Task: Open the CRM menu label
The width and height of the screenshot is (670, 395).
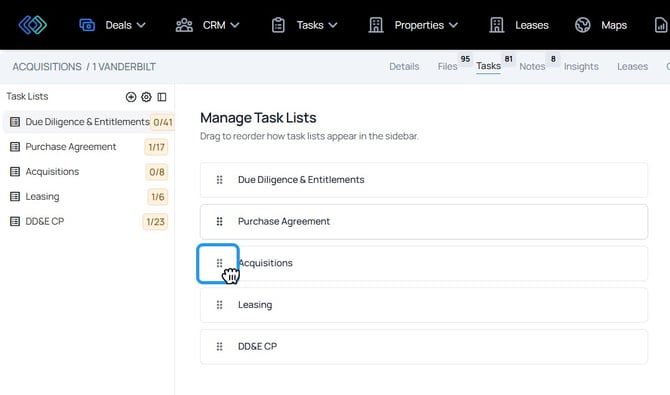Action: (x=214, y=25)
